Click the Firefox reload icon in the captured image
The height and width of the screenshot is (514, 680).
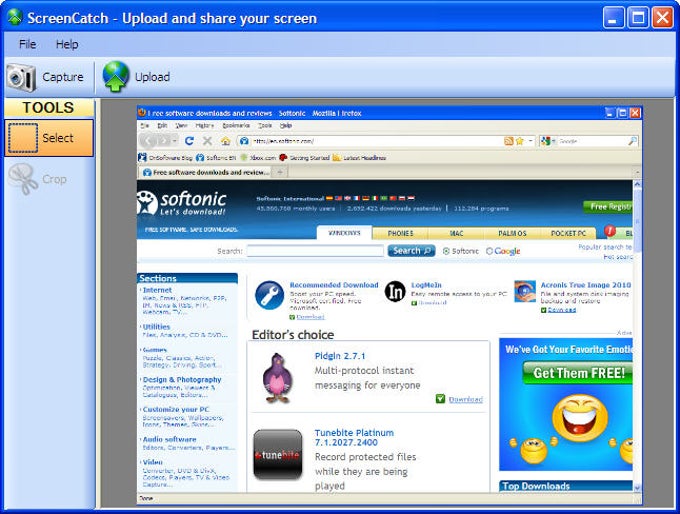coord(189,141)
